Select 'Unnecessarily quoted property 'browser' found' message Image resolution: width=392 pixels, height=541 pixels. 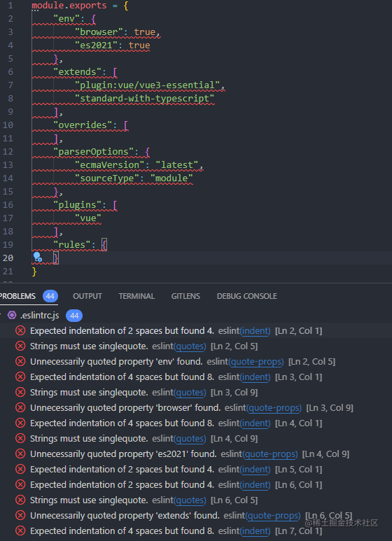click(125, 407)
